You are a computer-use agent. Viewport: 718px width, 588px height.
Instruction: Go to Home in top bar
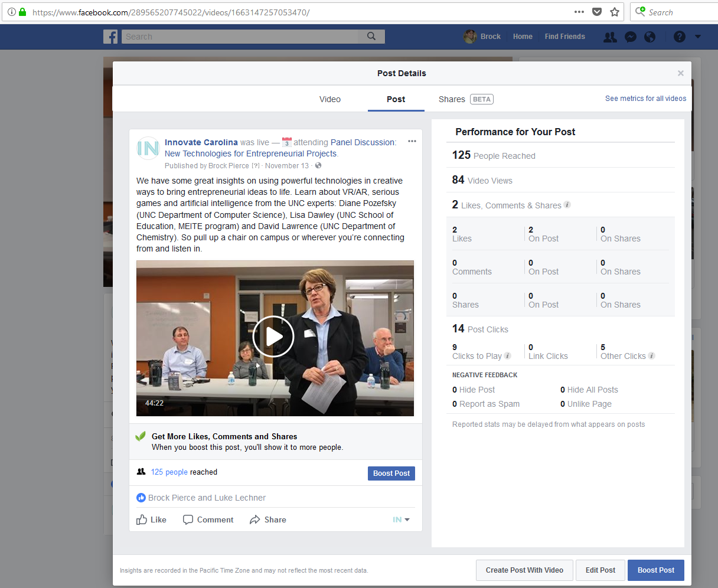click(x=523, y=37)
